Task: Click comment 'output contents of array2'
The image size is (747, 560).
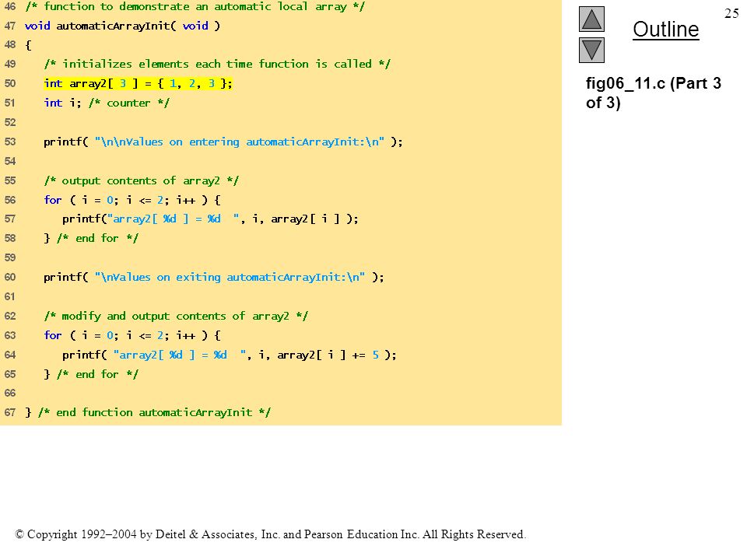Action: click(142, 181)
